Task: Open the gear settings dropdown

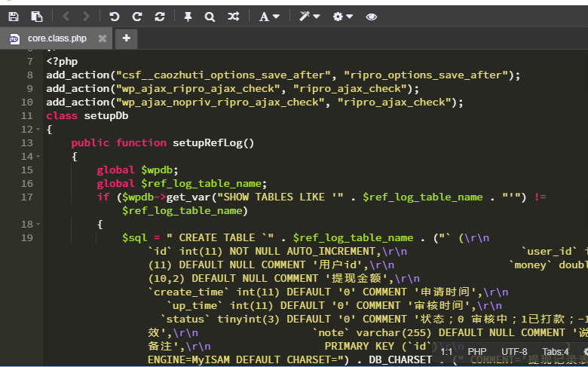Action: (343, 17)
